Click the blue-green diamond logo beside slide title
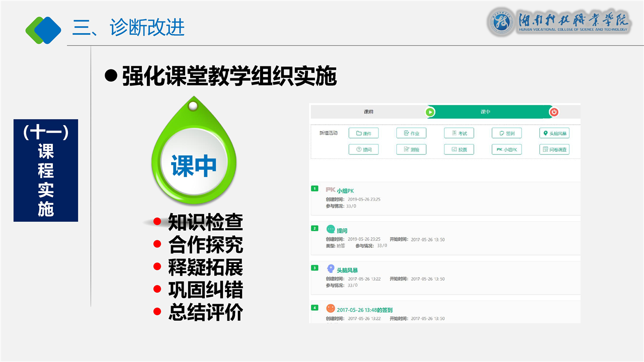 [43, 29]
